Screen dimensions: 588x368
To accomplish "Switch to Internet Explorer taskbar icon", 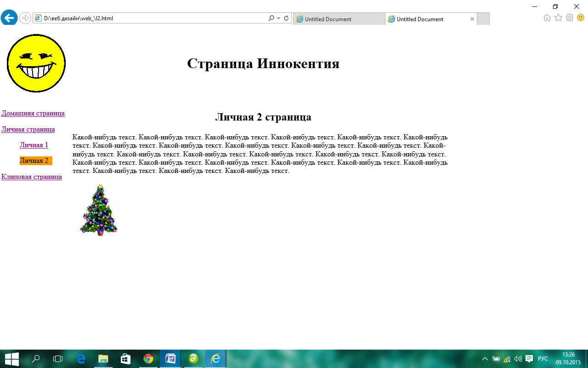I will [215, 359].
